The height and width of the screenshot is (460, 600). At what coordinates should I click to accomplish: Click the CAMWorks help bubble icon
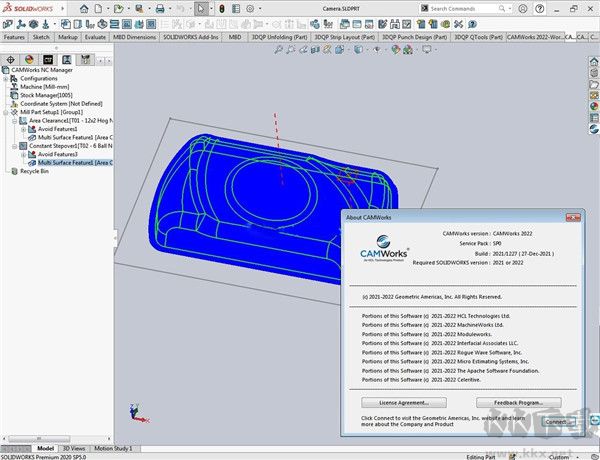point(472,24)
